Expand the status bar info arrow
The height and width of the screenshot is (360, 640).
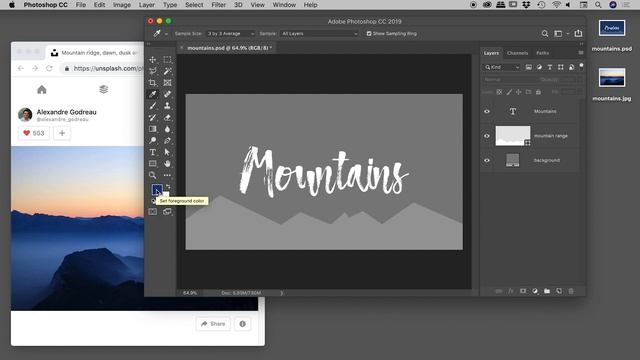click(281, 293)
